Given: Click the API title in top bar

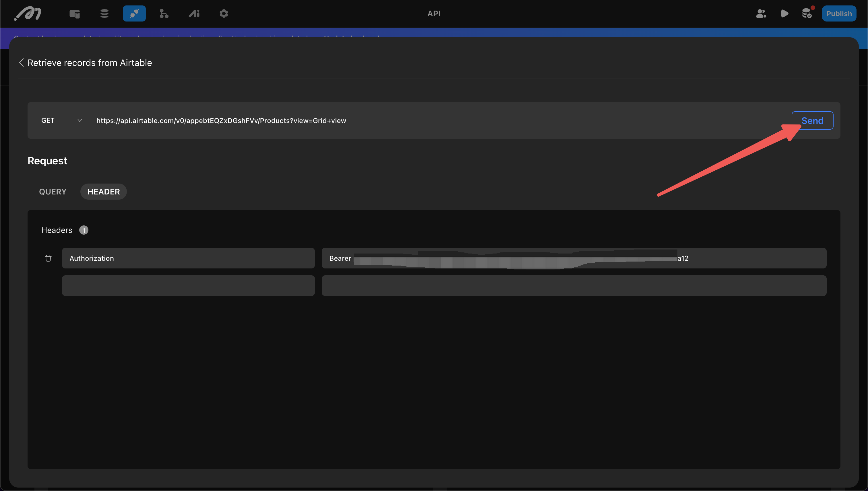Looking at the screenshot, I should pyautogui.click(x=434, y=13).
